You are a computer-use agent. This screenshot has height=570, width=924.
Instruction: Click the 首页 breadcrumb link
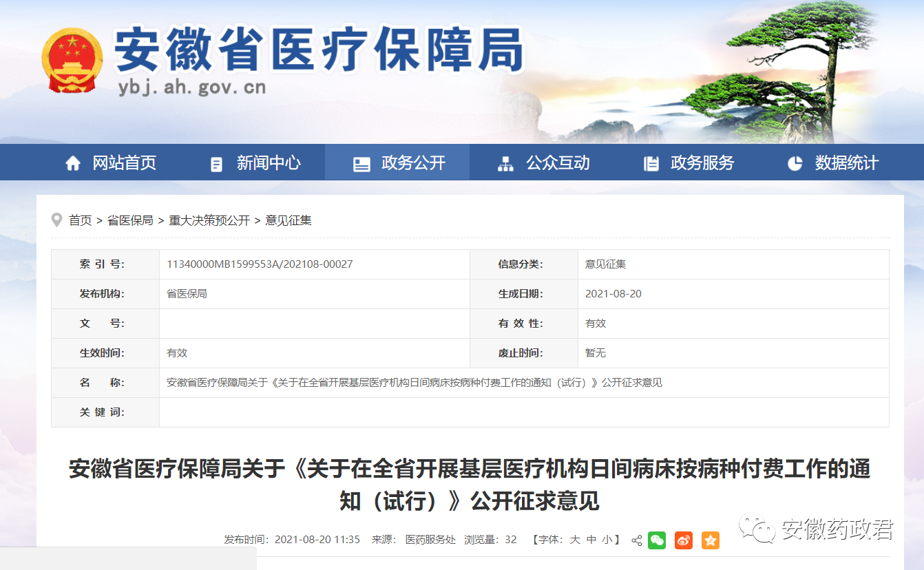tap(80, 220)
